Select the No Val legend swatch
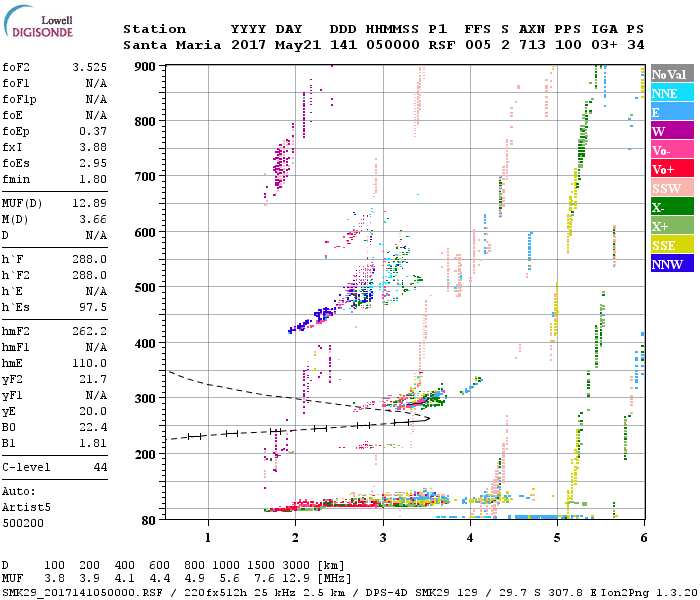The width and height of the screenshot is (700, 600). click(672, 74)
